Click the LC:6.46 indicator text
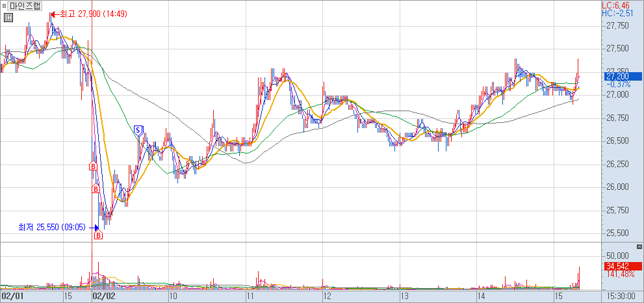Screen dimensions: 644x303 615,5
